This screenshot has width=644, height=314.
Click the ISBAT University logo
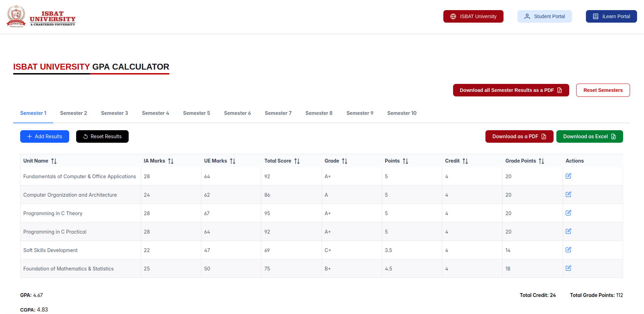click(41, 16)
